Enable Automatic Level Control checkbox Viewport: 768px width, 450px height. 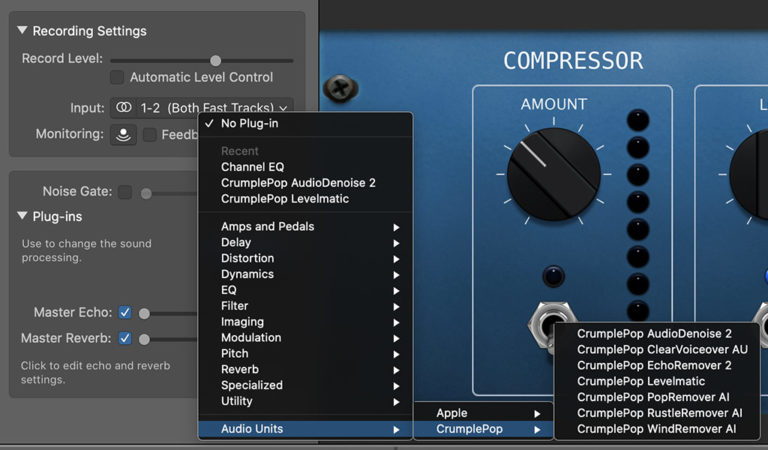click(x=117, y=77)
